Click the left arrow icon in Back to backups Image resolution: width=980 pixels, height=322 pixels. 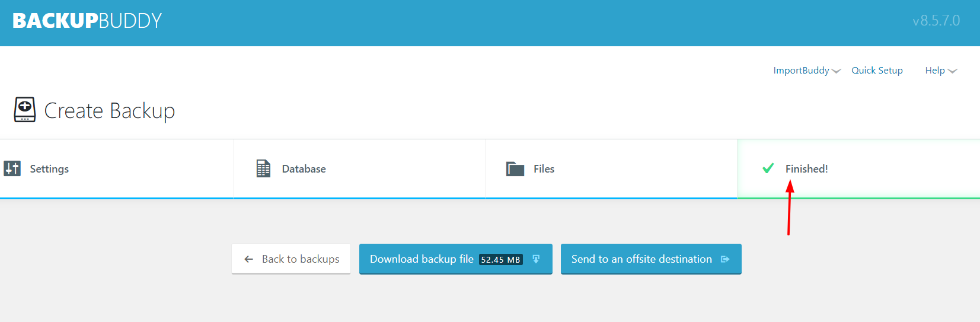click(248, 259)
